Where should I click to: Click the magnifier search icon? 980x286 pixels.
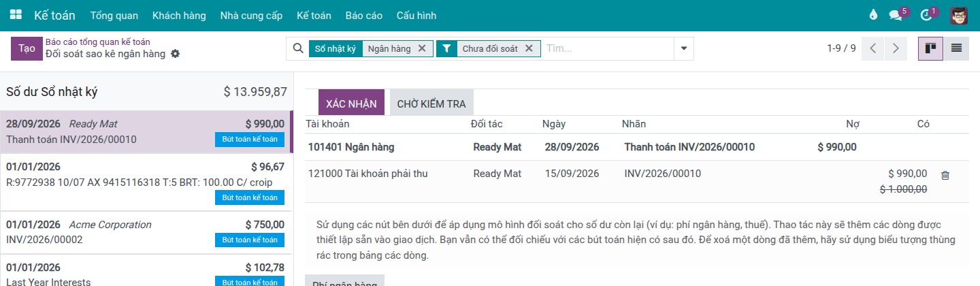297,48
